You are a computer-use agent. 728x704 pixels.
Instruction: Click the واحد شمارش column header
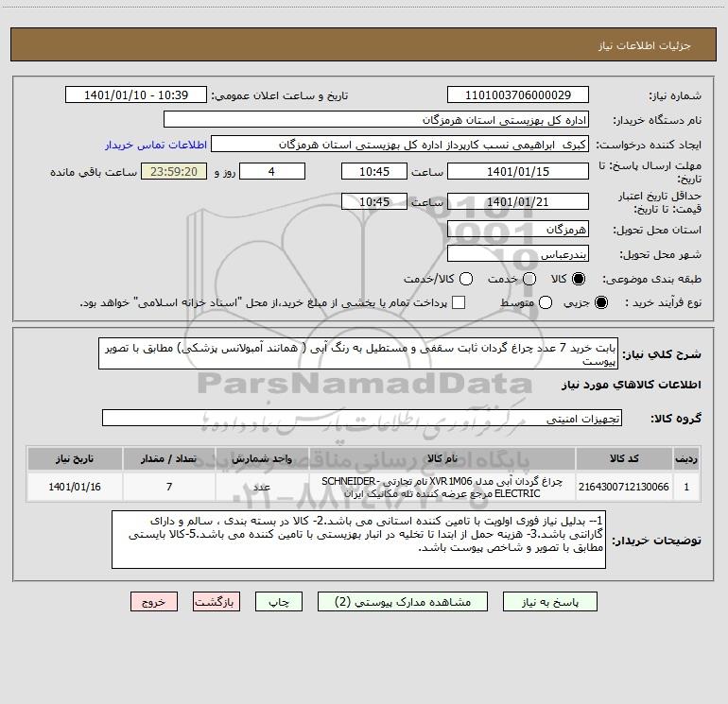point(262,458)
